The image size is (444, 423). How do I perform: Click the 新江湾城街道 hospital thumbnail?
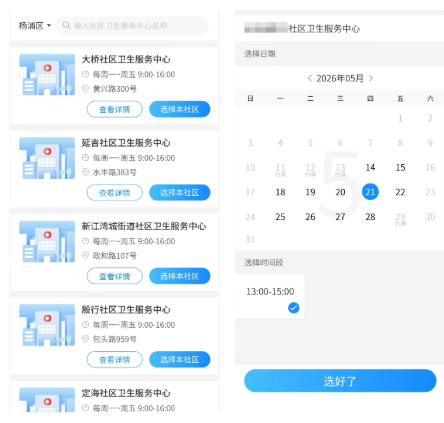47,241
